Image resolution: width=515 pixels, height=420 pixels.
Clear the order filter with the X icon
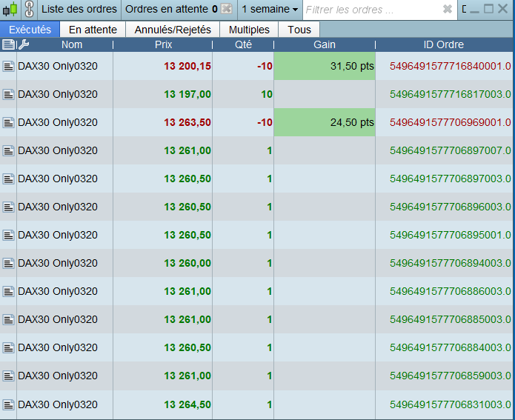448,9
